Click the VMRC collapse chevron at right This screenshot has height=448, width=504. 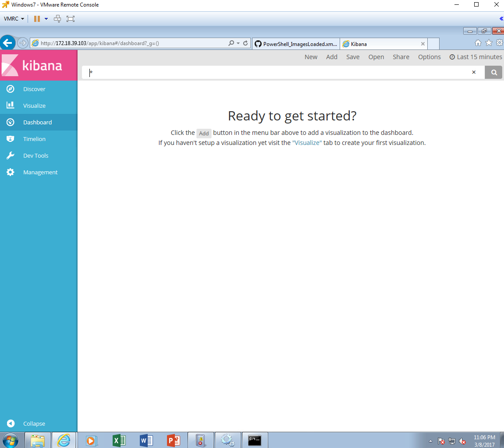point(501,19)
